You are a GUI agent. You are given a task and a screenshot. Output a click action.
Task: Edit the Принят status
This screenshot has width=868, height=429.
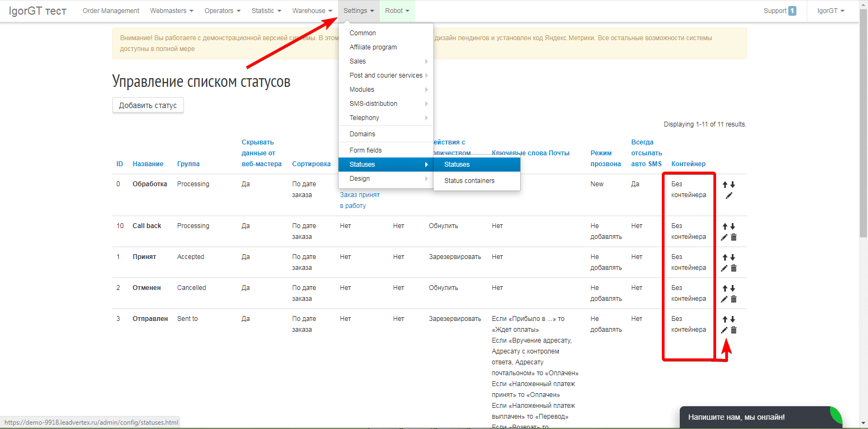coord(724,268)
